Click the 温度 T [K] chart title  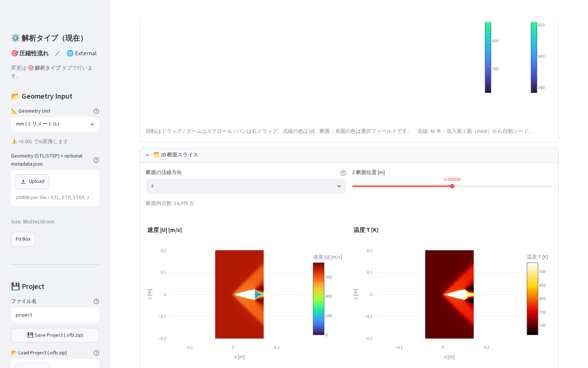[x=366, y=230]
